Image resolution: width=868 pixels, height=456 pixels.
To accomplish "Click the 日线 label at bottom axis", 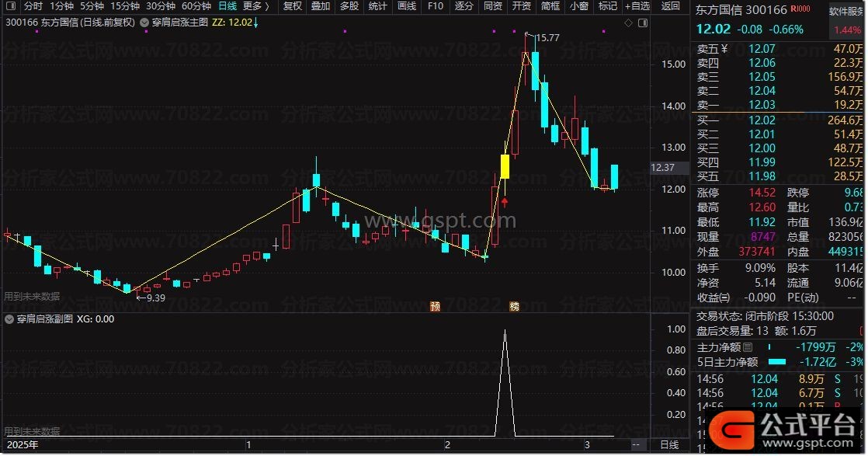I will tap(668, 445).
